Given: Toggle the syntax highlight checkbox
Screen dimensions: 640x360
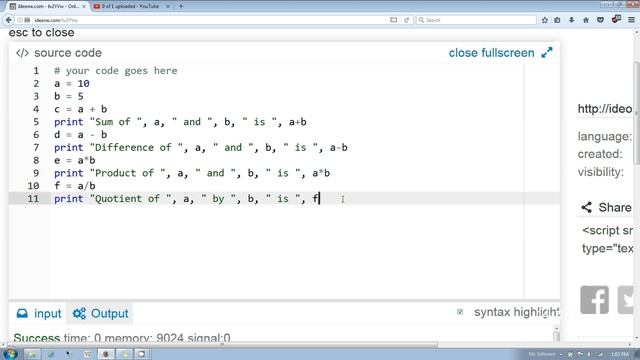Looking at the screenshot, I should click(x=460, y=312).
